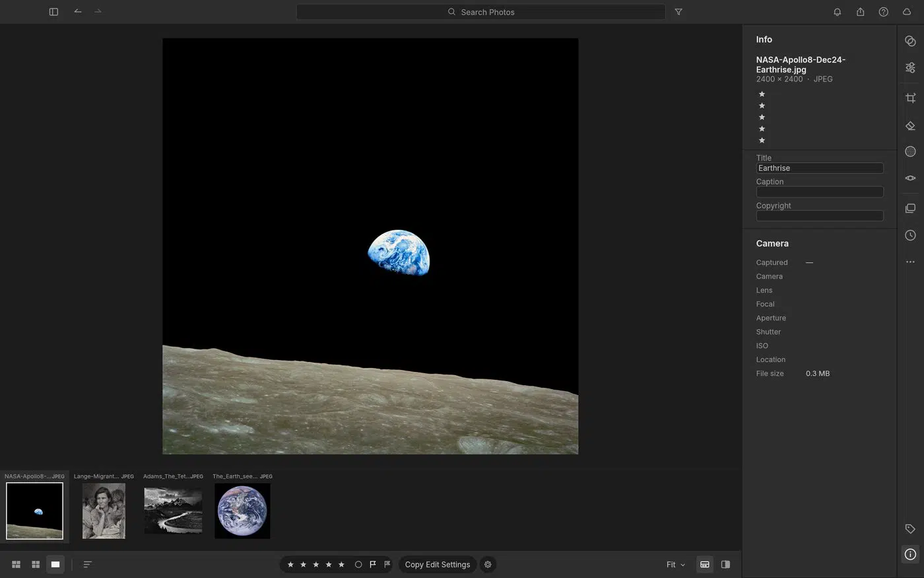Switch to square grid view
Screen dimensions: 924x578
tap(36, 564)
